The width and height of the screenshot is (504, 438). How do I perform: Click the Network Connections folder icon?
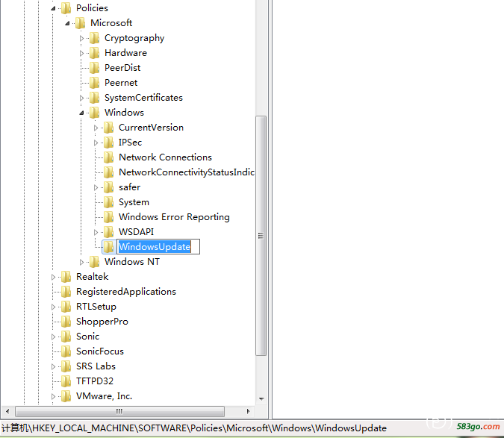108,157
